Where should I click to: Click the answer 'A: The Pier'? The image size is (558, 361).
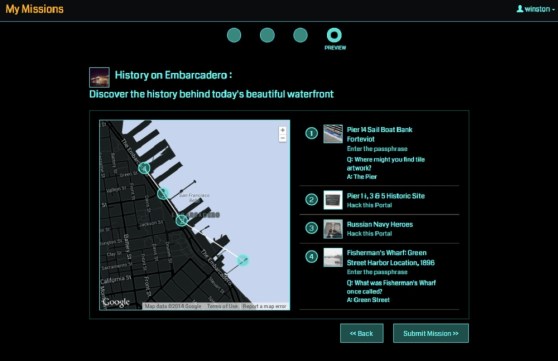[x=362, y=177]
